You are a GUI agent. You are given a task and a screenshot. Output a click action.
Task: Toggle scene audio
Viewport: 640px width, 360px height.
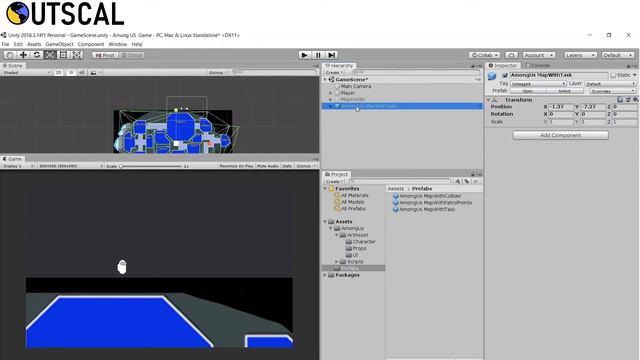[82, 72]
